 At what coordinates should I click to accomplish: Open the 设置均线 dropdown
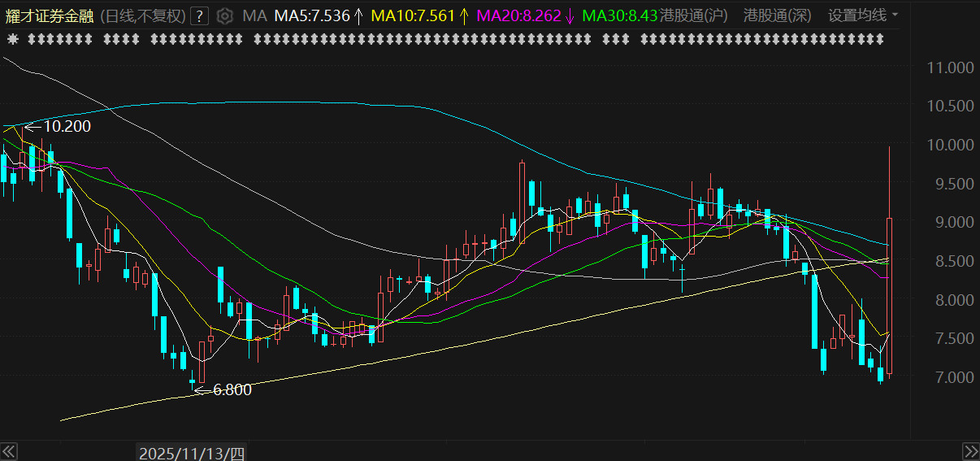click(x=863, y=15)
